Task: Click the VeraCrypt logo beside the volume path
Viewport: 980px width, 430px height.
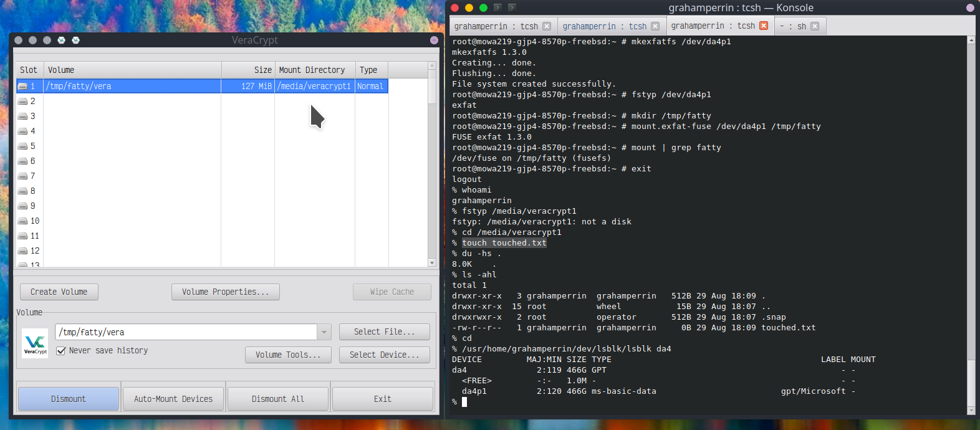Action: [35, 343]
